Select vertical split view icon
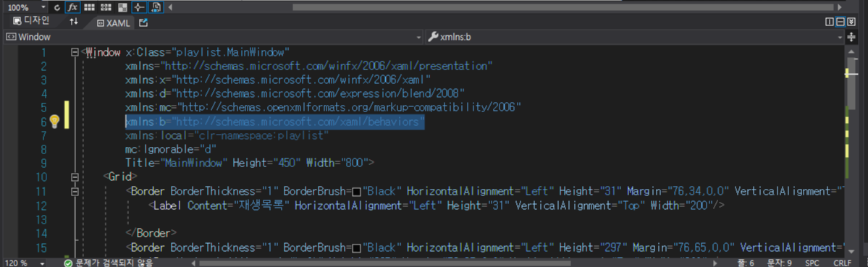Screen dimensions: 868x267 pyautogui.click(x=829, y=22)
